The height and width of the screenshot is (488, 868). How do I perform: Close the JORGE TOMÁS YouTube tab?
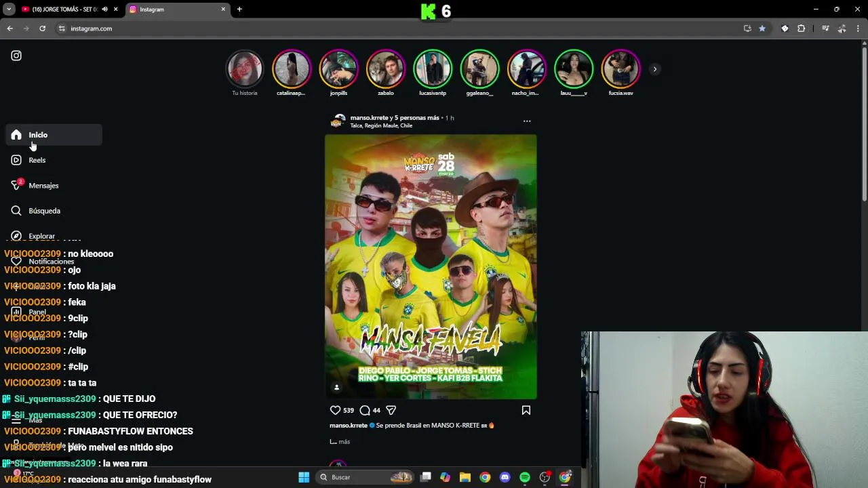tap(116, 9)
